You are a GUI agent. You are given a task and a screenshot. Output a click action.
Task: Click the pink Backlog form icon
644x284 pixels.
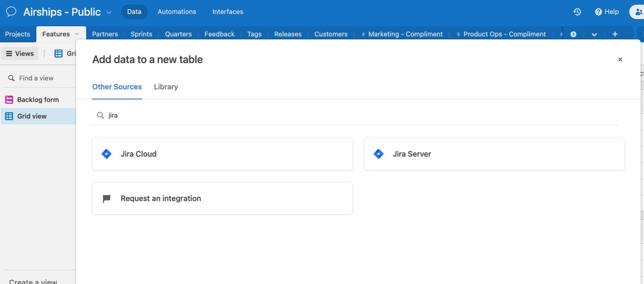(x=9, y=99)
